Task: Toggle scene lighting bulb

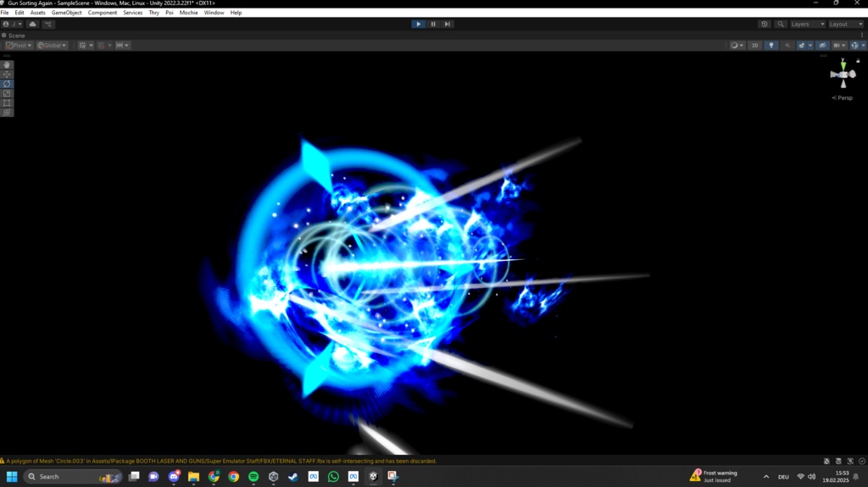Action: (771, 46)
